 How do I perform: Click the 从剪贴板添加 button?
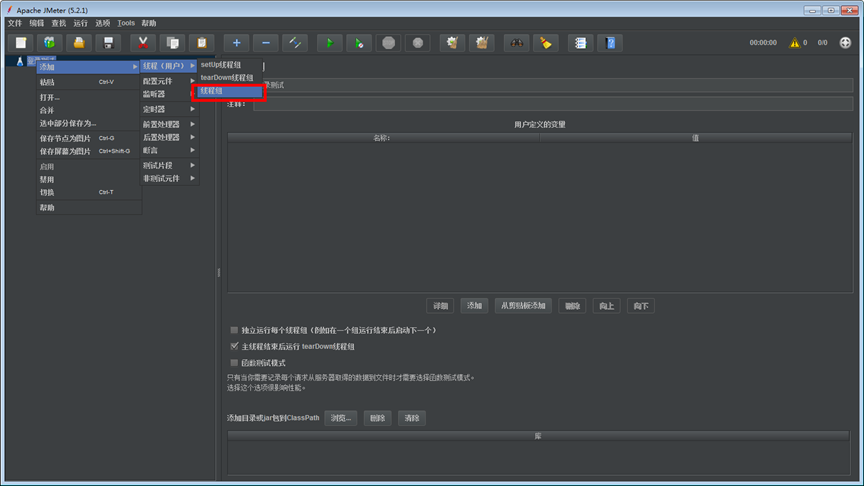(x=523, y=306)
